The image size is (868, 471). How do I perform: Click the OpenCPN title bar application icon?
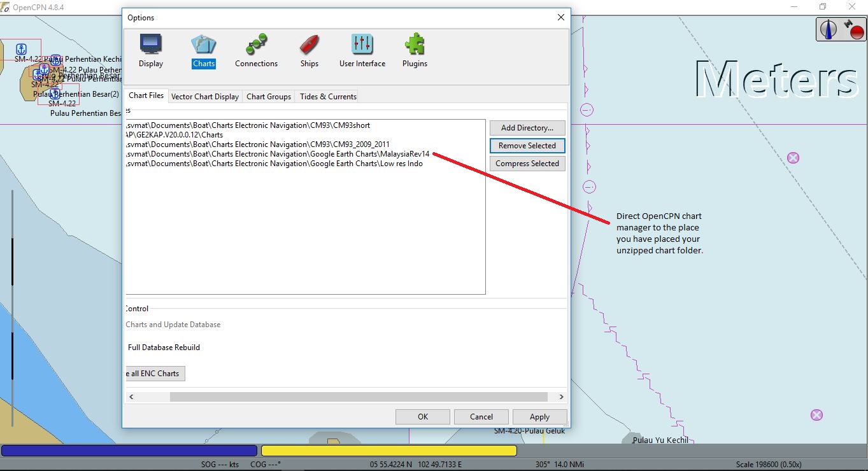(6, 6)
